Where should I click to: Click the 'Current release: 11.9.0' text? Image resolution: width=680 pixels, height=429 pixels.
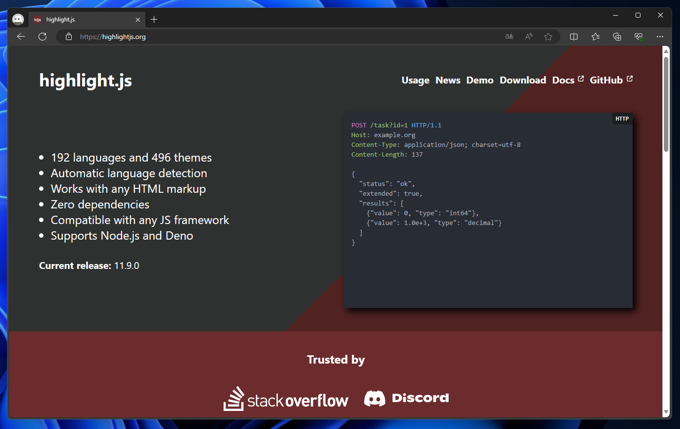89,265
